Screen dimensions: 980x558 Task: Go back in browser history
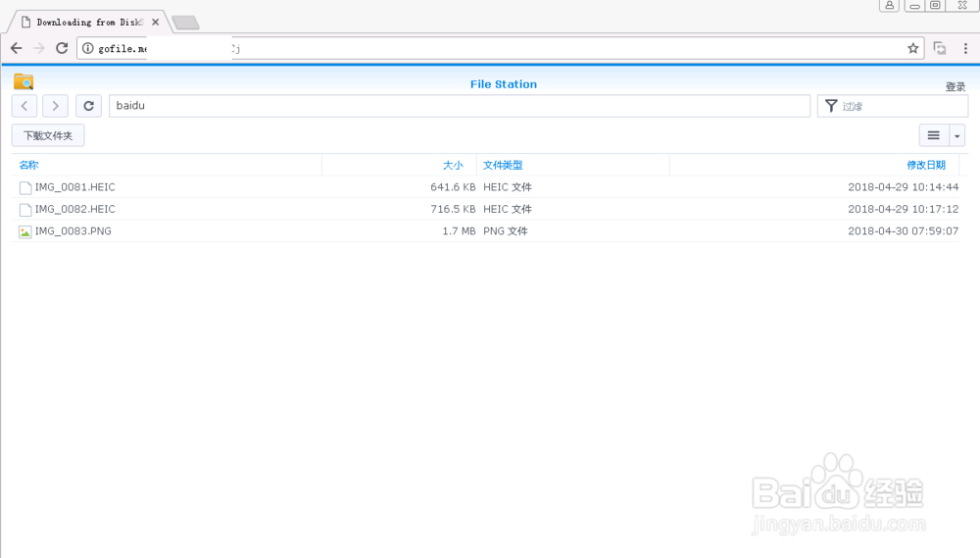click(17, 48)
